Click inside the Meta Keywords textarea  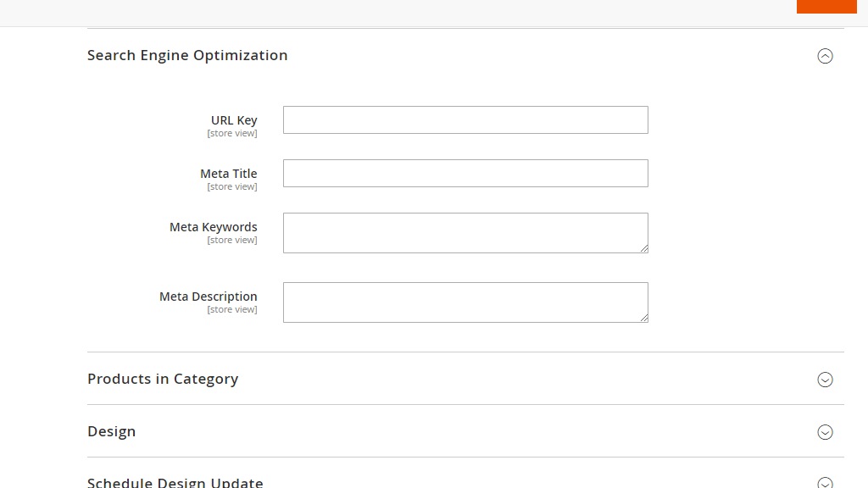pos(465,232)
